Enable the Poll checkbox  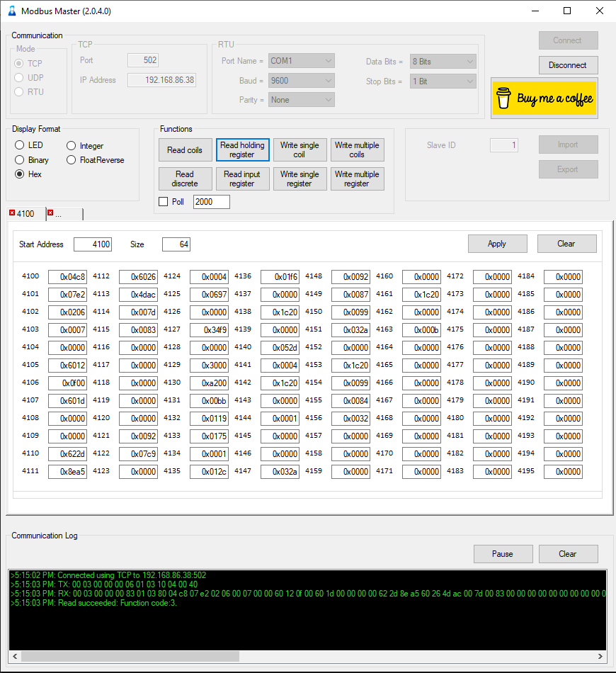[164, 202]
